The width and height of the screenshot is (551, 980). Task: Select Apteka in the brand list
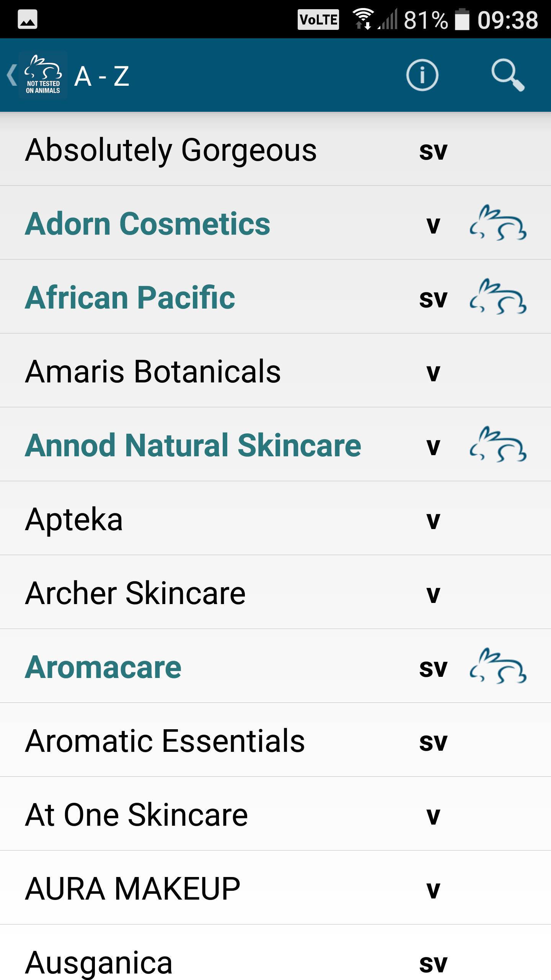tap(74, 519)
